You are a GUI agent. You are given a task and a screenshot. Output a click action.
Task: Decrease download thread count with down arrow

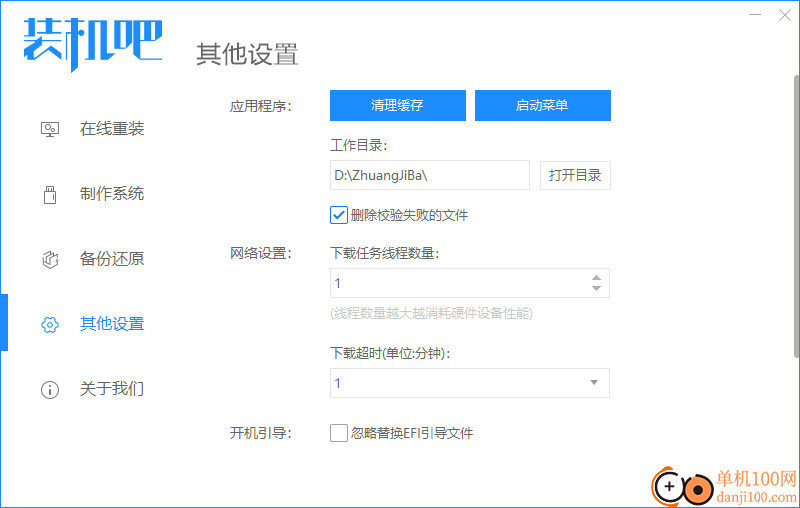[x=596, y=288]
